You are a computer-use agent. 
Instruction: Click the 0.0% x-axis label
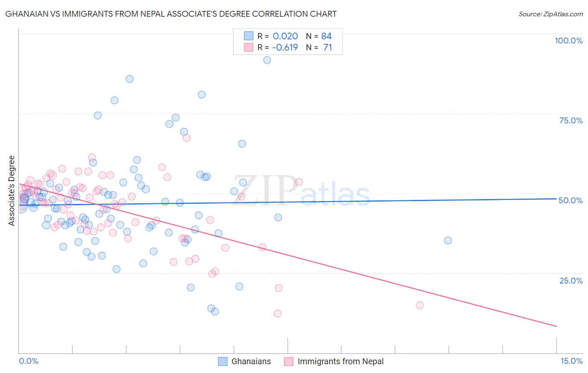pyautogui.click(x=28, y=361)
